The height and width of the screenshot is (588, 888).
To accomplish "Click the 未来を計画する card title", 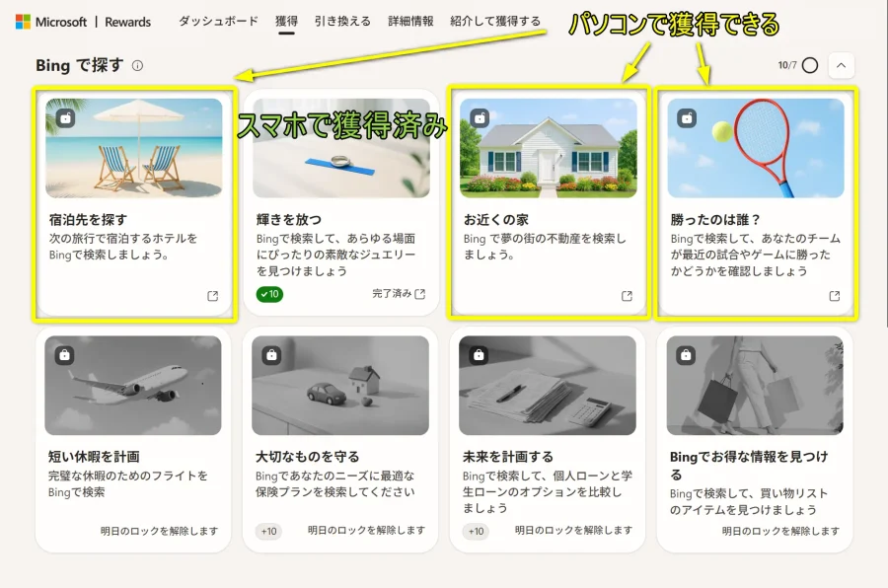I will (x=508, y=457).
